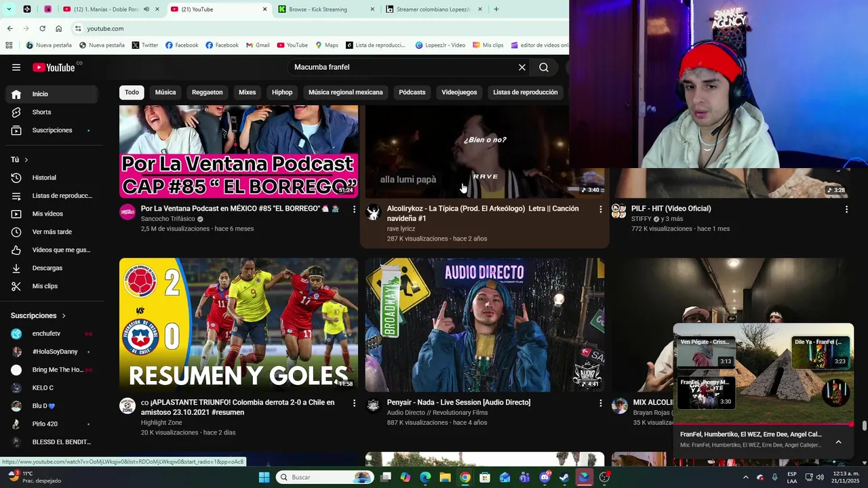
Task: Open the RESUMEN Y GOLES video thumbnail
Action: [239, 325]
